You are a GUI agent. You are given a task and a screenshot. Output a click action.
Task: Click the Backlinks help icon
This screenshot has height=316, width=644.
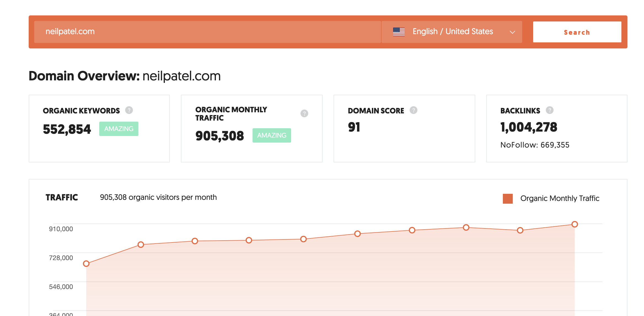click(x=550, y=110)
